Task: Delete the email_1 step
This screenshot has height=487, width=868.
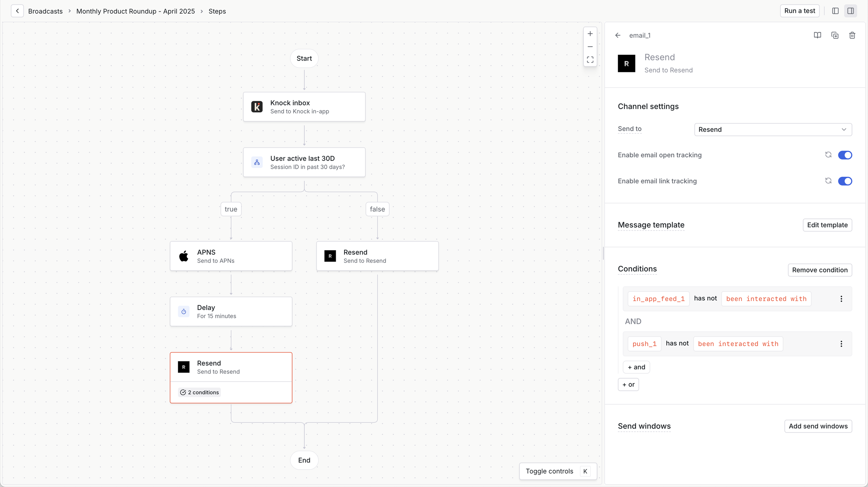Action: coord(852,35)
